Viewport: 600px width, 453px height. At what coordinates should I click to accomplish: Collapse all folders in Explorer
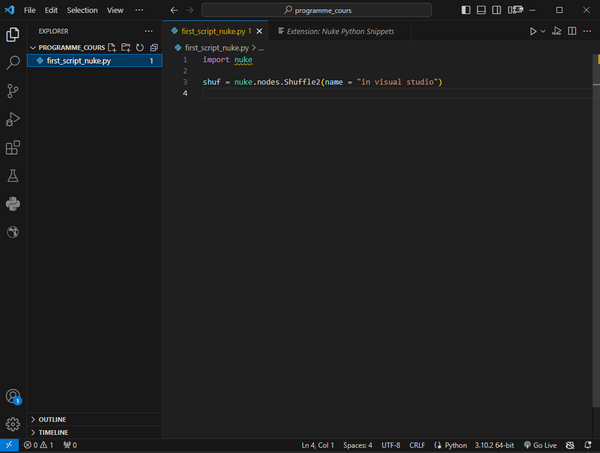tap(154, 47)
